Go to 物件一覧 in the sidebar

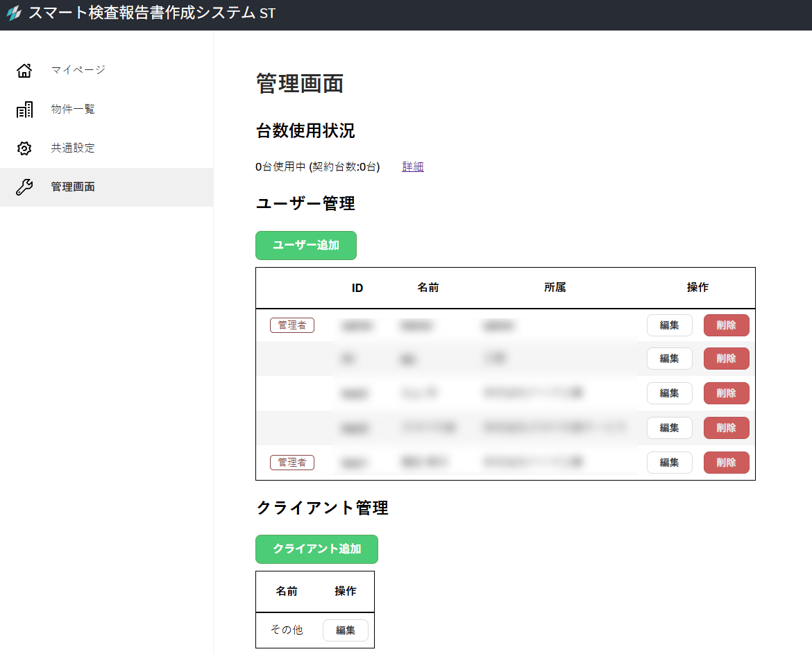(73, 110)
